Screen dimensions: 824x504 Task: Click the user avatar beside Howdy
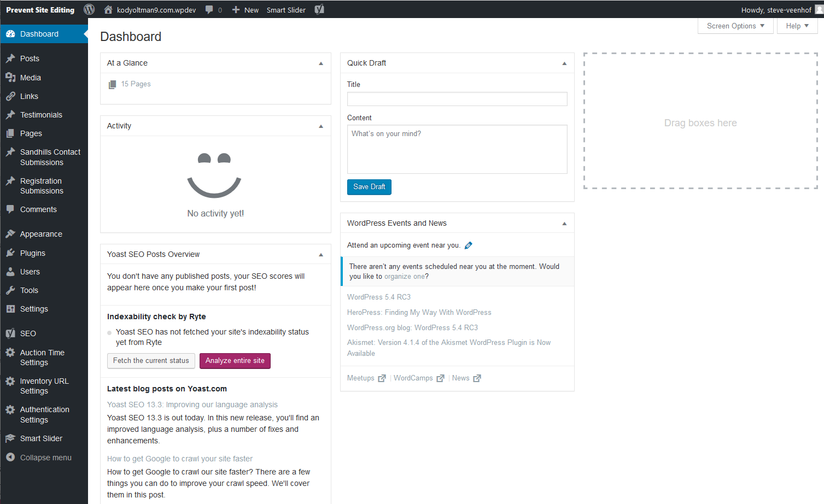click(819, 9)
